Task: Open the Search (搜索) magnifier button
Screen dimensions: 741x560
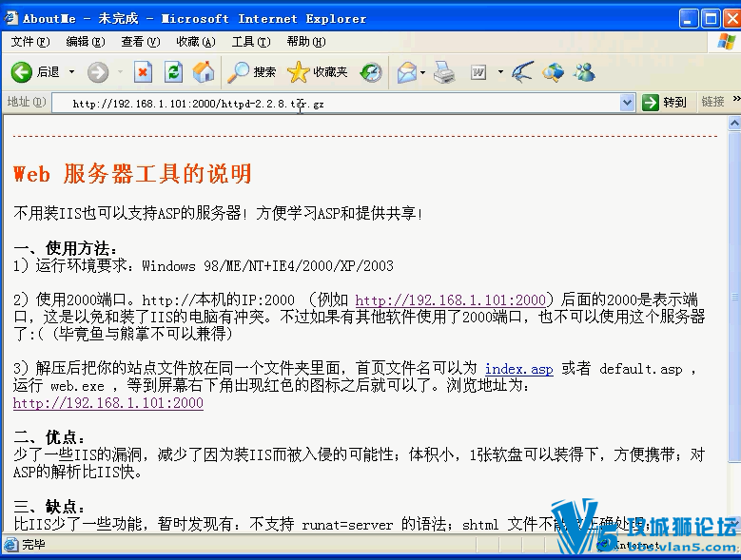Action: pos(251,72)
